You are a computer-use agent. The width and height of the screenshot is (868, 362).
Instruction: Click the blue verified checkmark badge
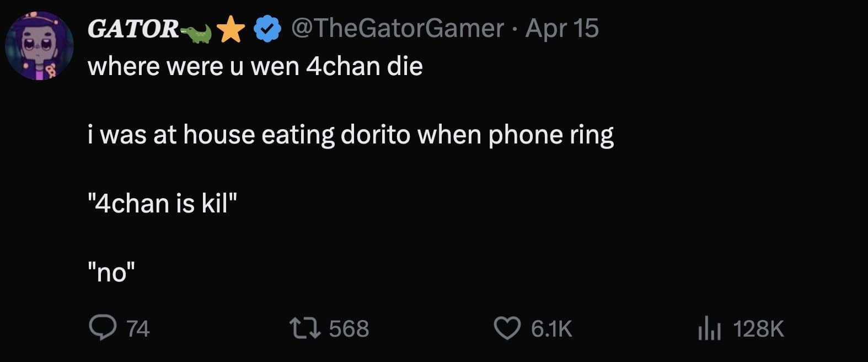[x=267, y=29]
